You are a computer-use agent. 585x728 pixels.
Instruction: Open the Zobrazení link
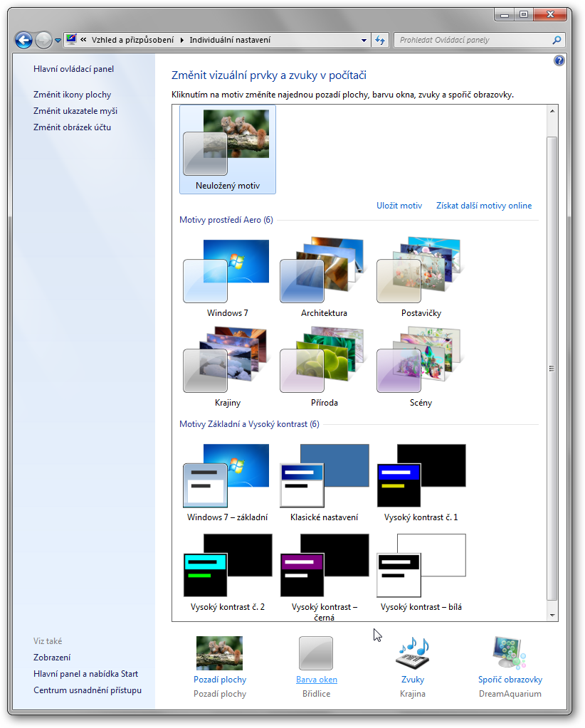click(52, 658)
